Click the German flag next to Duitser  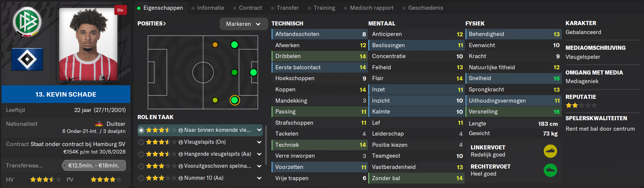[x=99, y=124]
